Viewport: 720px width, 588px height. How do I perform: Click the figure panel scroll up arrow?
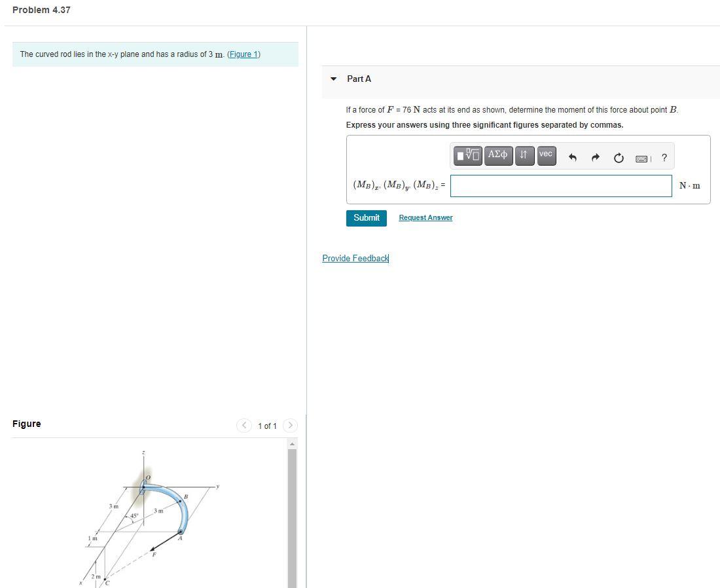[291, 444]
